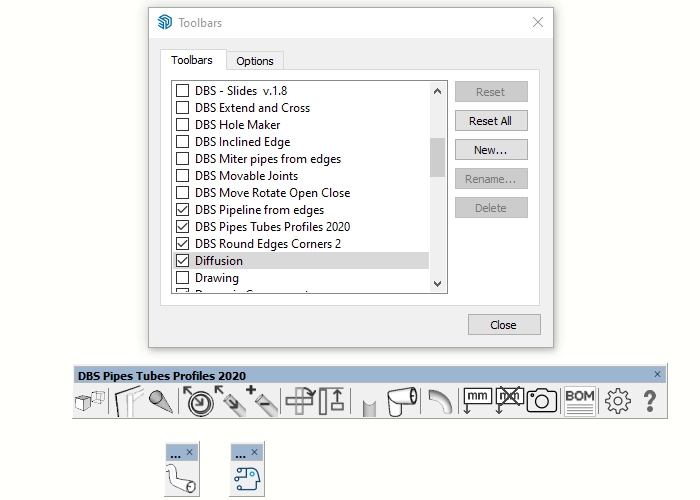This screenshot has width=700, height=500.
Task: Select the curved bend pipe icon
Action: click(x=440, y=401)
